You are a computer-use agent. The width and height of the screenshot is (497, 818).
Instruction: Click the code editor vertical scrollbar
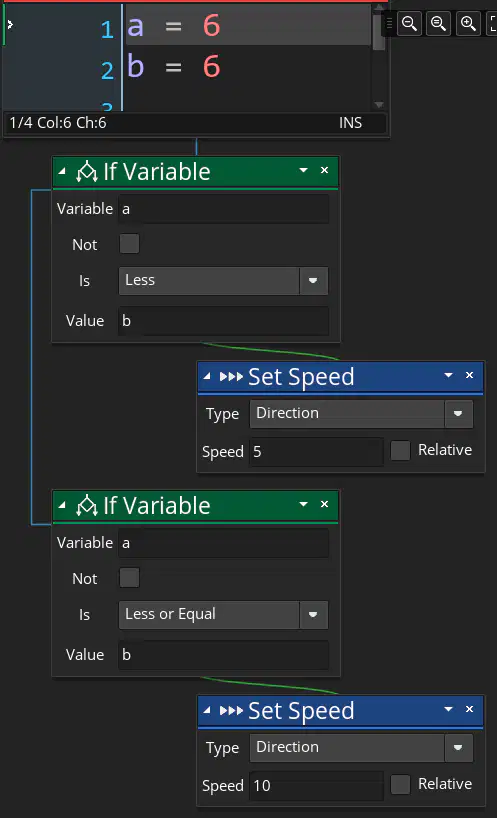click(379, 56)
